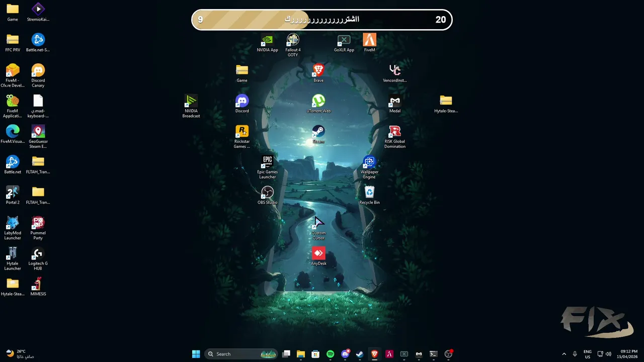Open the VencordInstaller shortcut

[x=394, y=73]
